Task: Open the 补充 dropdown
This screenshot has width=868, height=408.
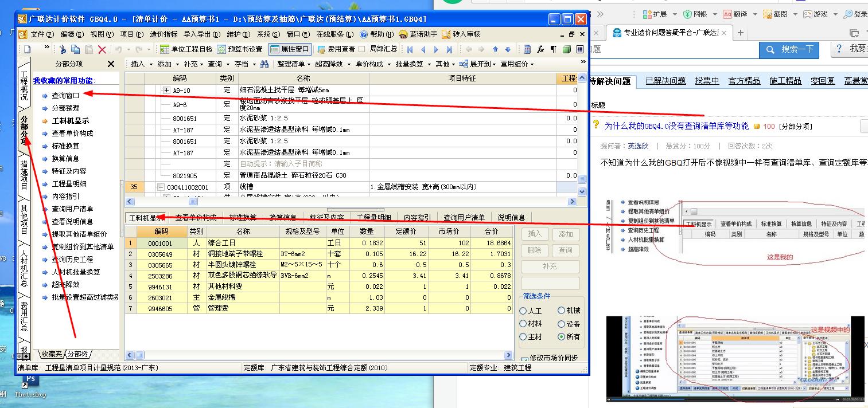Action: point(193,64)
